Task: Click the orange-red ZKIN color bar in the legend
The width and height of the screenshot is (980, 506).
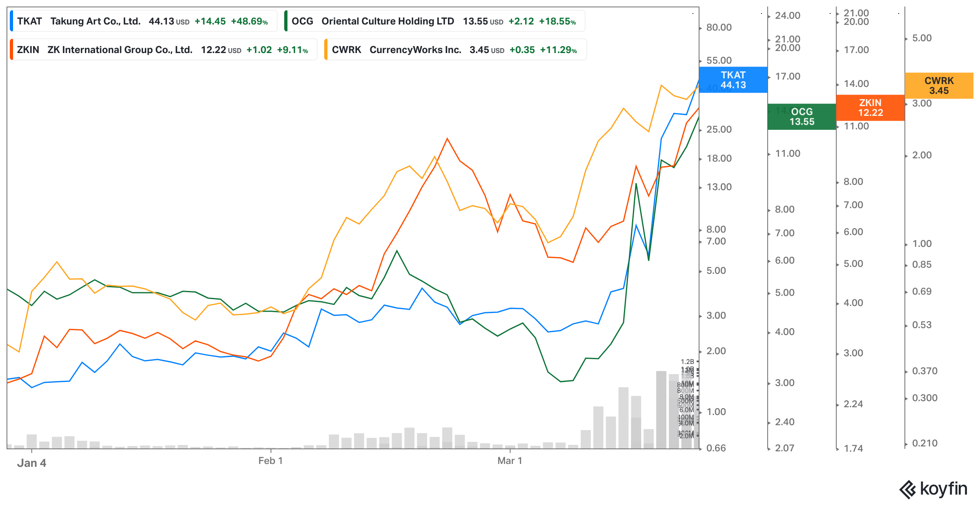Action: point(11,50)
